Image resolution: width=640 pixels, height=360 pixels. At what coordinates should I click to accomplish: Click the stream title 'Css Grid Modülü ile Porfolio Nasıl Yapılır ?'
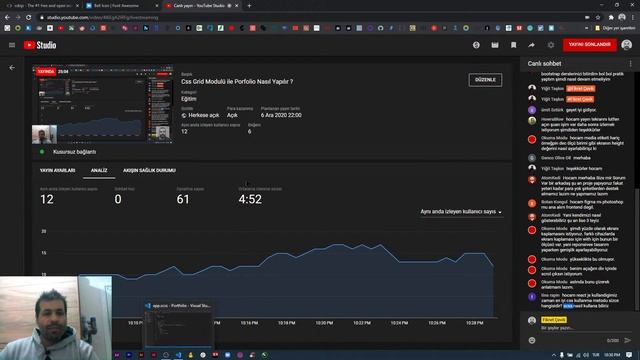pyautogui.click(x=237, y=82)
